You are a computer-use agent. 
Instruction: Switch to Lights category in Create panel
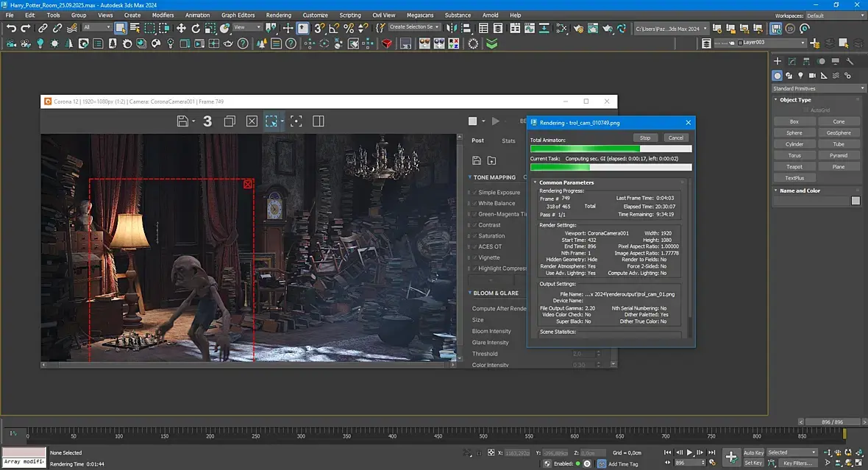click(800, 76)
